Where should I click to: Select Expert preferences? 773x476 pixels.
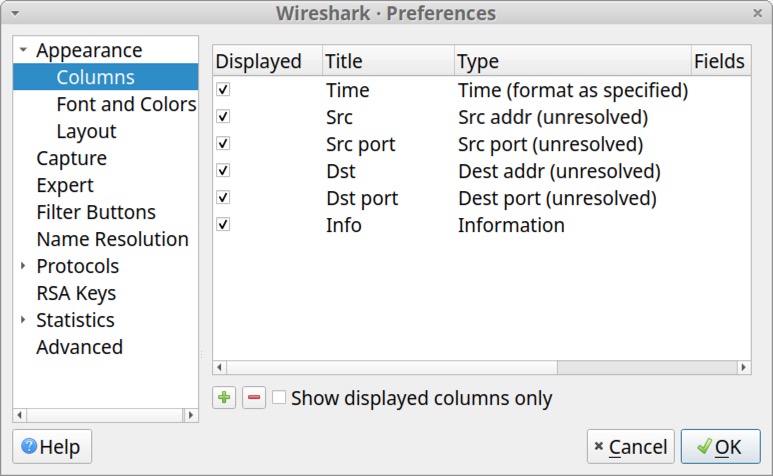(65, 185)
